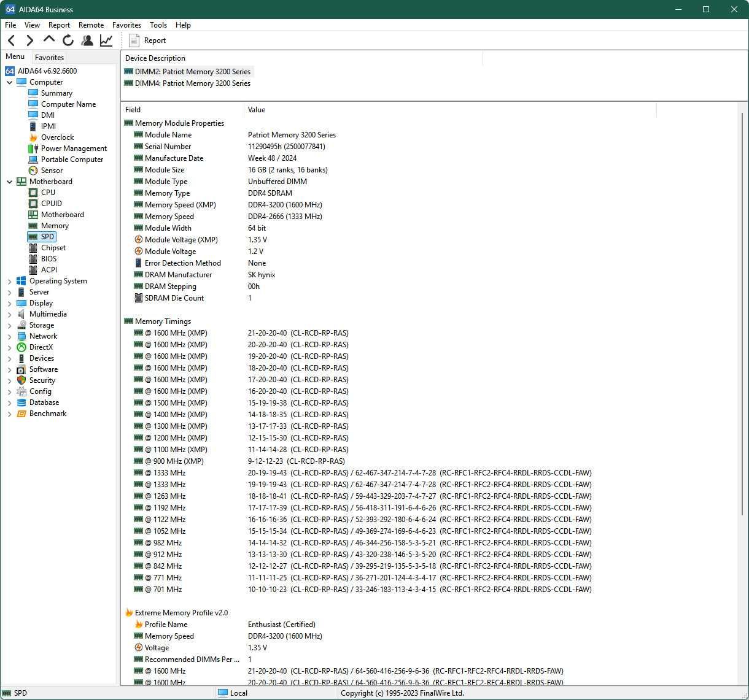
Task: Collapse the Motherboard tree node
Action: [10, 182]
